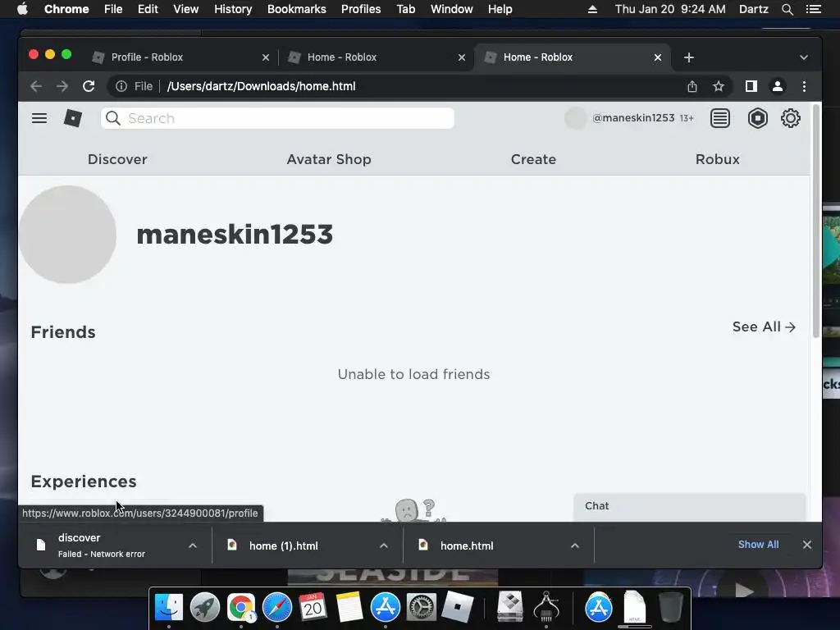Expand options for home.html download
The image size is (840, 630).
coord(575,546)
